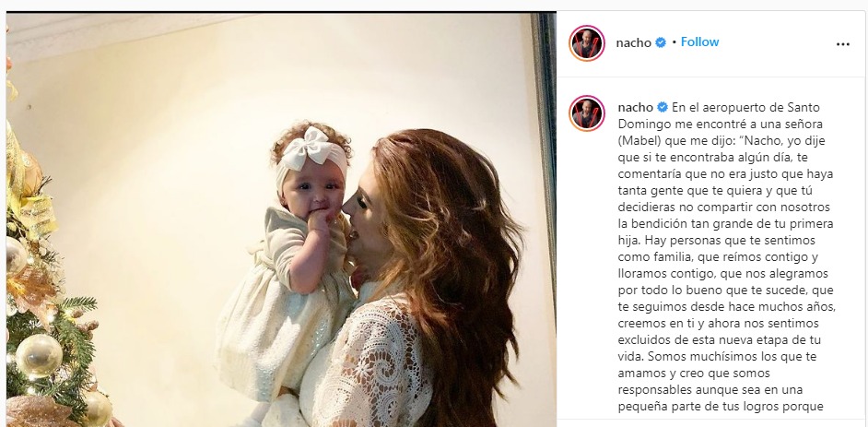Click the large gold ornament on tree
Image resolution: width=868 pixels, height=427 pixels.
coord(39,356)
